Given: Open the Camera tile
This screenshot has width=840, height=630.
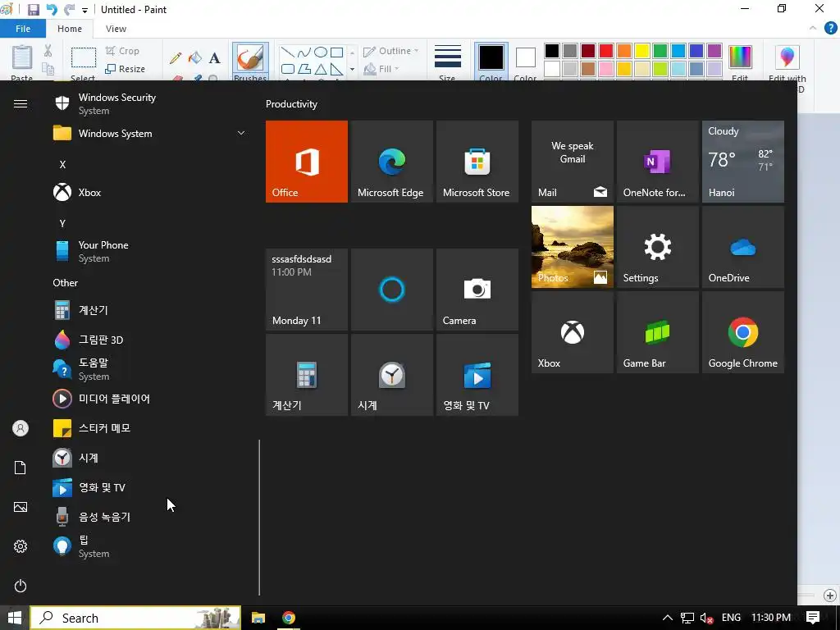Looking at the screenshot, I should click(477, 290).
